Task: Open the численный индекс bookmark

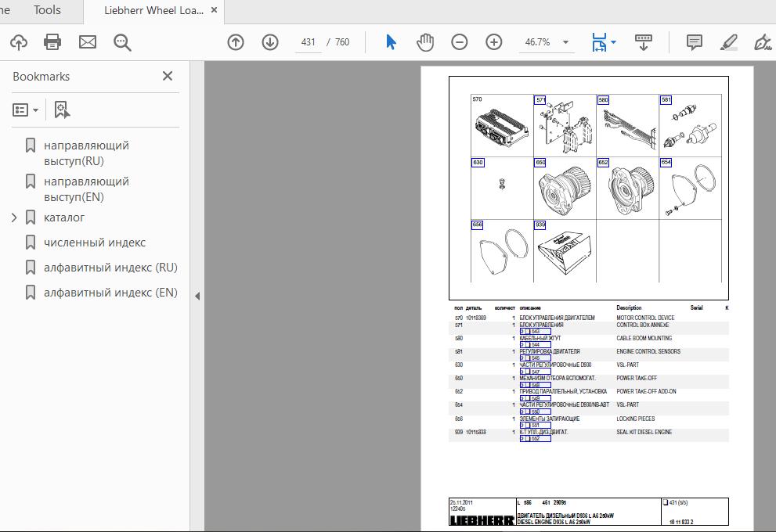Action: [x=95, y=243]
